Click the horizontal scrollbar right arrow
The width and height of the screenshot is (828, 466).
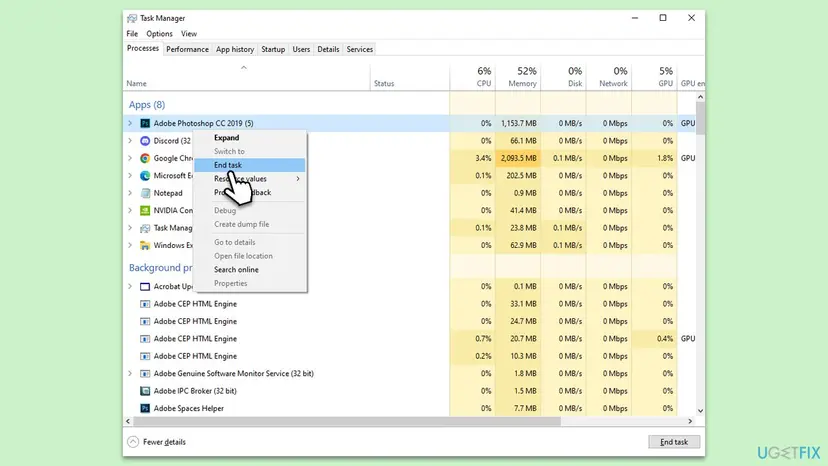click(x=690, y=421)
